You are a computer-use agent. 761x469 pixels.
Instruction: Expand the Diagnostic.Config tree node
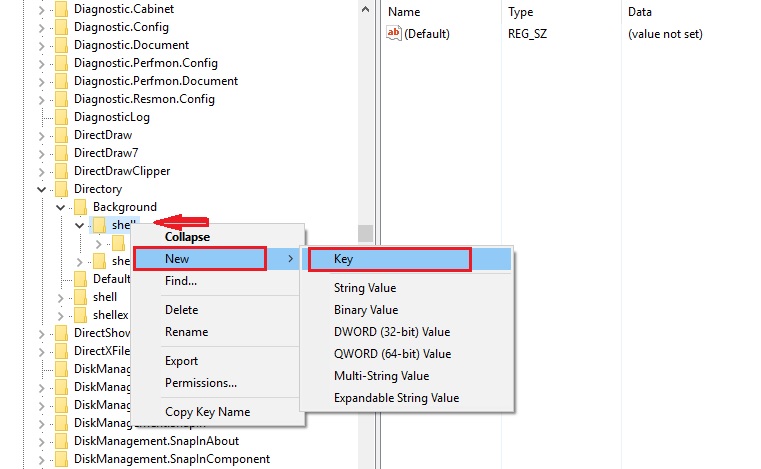coord(41,27)
